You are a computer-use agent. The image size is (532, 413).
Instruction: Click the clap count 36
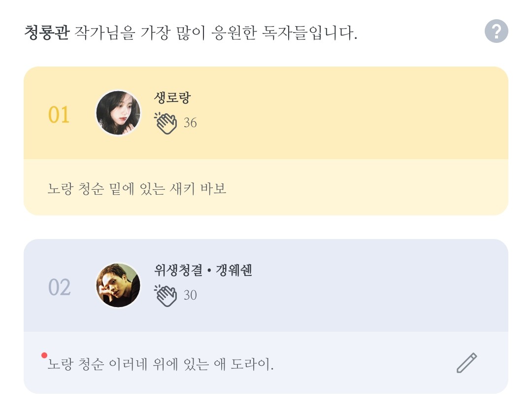click(x=190, y=123)
